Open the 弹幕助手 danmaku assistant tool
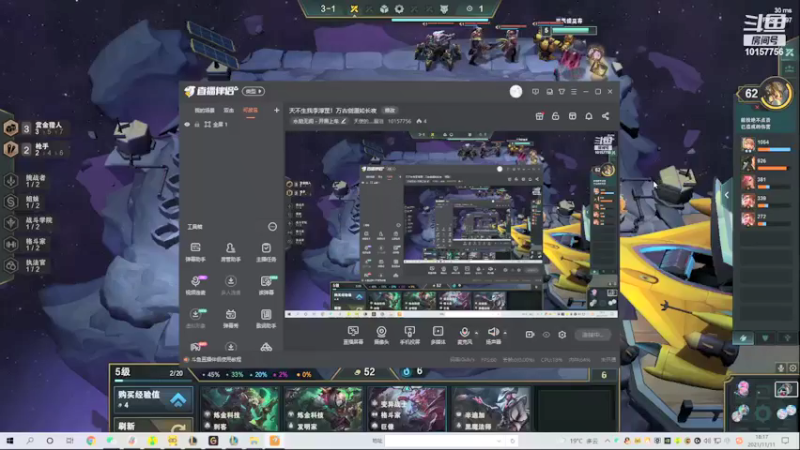Viewport: 800px width, 450px height. click(195, 252)
